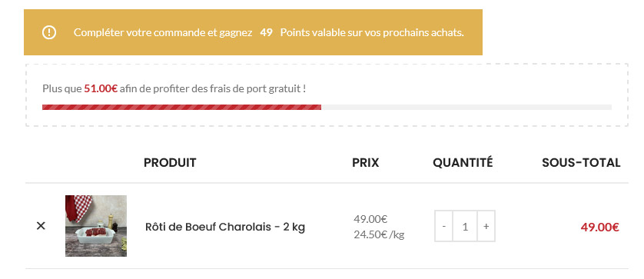Remove Rôti de Boeuf Charolais from cart
This screenshot has width=644, height=279.
pos(41,226)
